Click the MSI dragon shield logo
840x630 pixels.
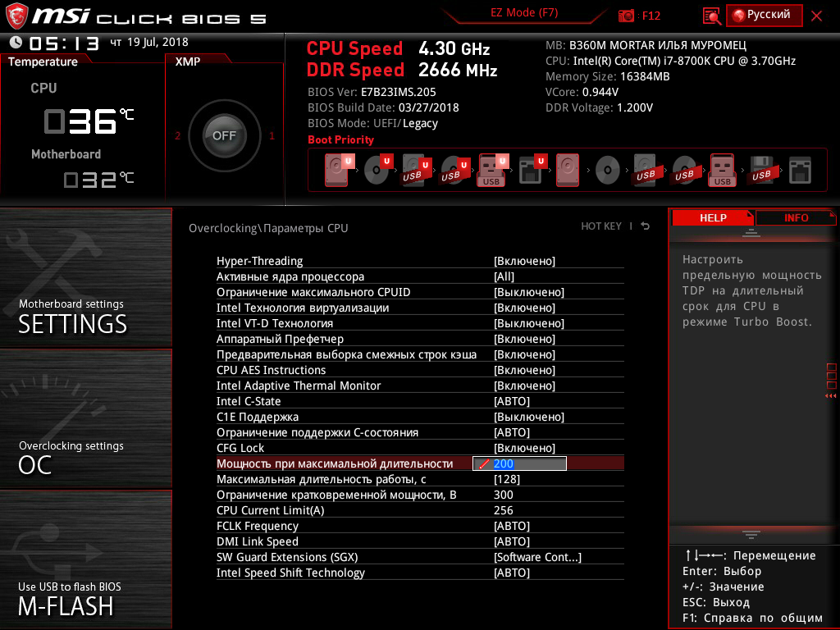coord(16,16)
